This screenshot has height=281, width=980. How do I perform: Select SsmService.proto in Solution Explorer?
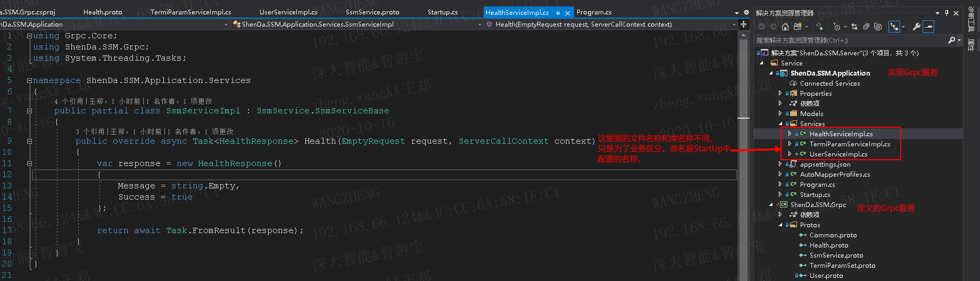[836, 255]
